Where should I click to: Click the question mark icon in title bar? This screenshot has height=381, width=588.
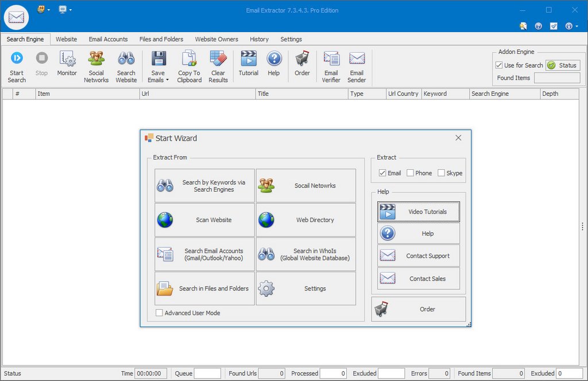(x=538, y=26)
